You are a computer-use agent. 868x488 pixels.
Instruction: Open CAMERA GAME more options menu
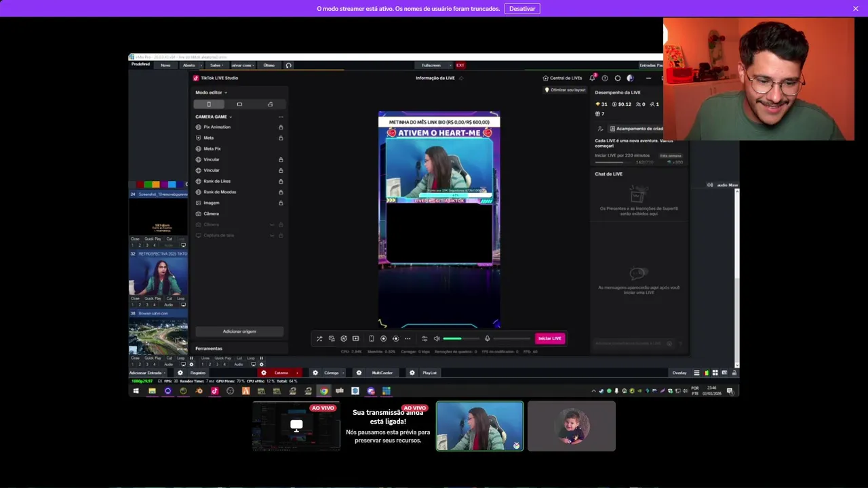pos(281,117)
